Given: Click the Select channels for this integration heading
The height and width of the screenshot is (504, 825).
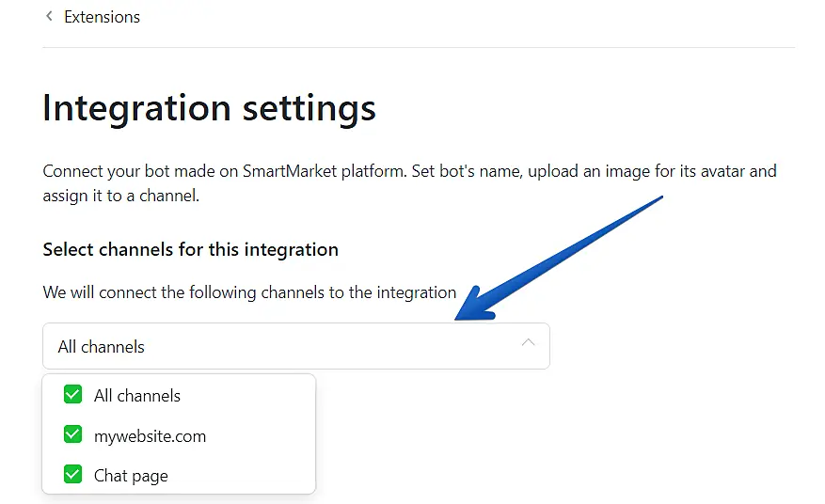Looking at the screenshot, I should [x=190, y=250].
